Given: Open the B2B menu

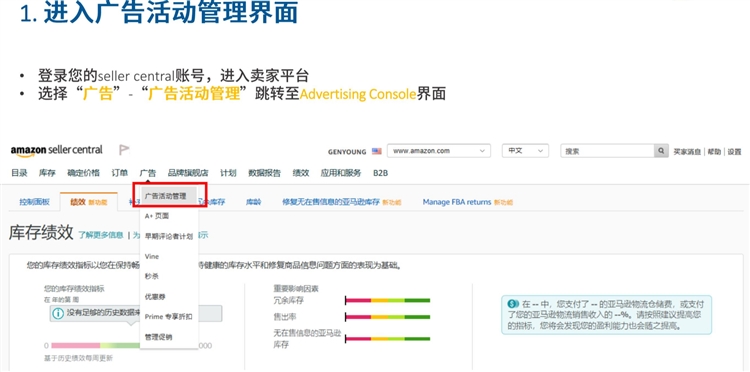Looking at the screenshot, I should [x=380, y=173].
